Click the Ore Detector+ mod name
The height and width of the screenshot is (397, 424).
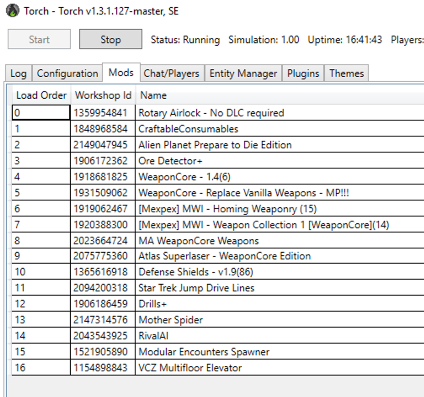pos(170,161)
